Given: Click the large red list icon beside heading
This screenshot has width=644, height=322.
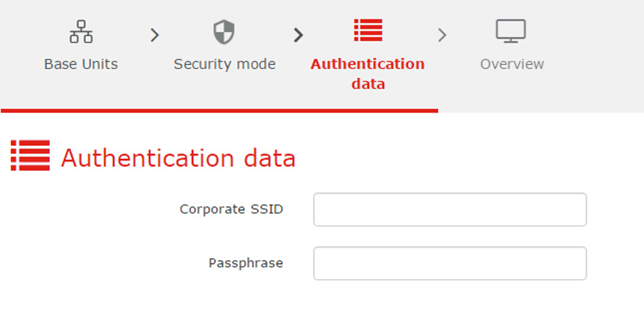Looking at the screenshot, I should click(x=31, y=156).
